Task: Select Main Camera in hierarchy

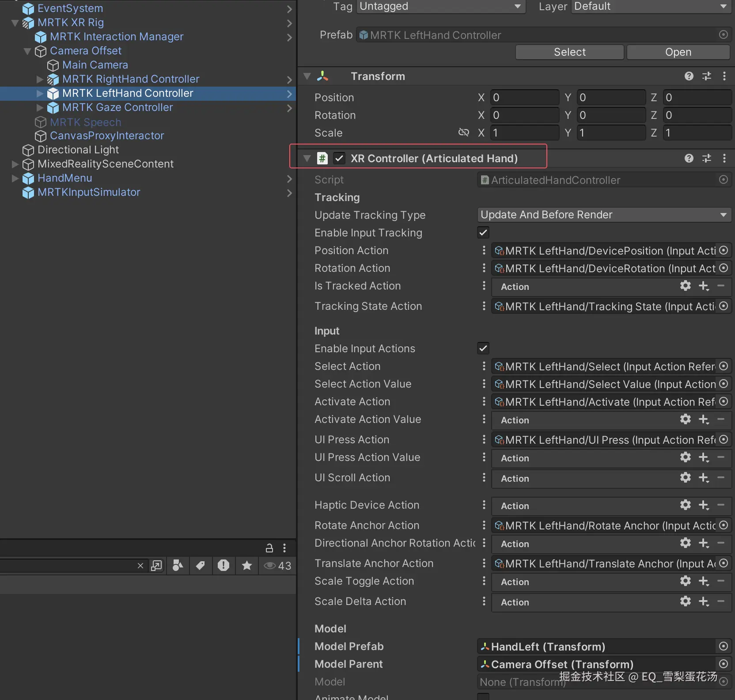Action: tap(95, 65)
